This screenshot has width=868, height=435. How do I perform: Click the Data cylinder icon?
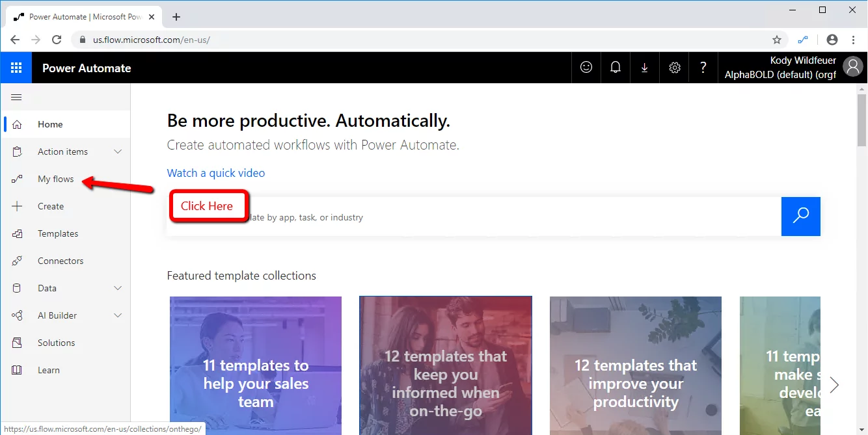click(x=17, y=288)
